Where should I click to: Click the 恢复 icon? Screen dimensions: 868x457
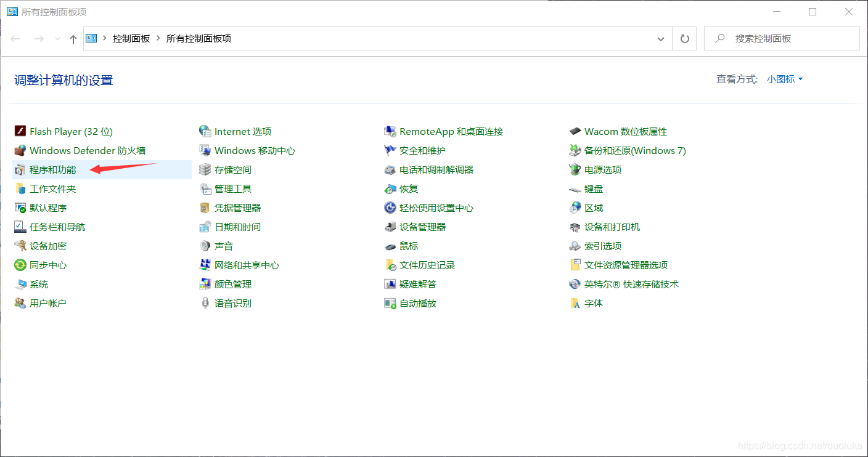(x=390, y=188)
